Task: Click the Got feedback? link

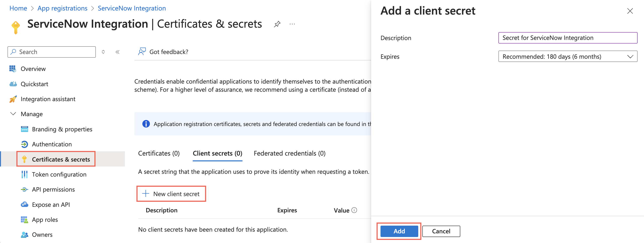Action: click(169, 52)
